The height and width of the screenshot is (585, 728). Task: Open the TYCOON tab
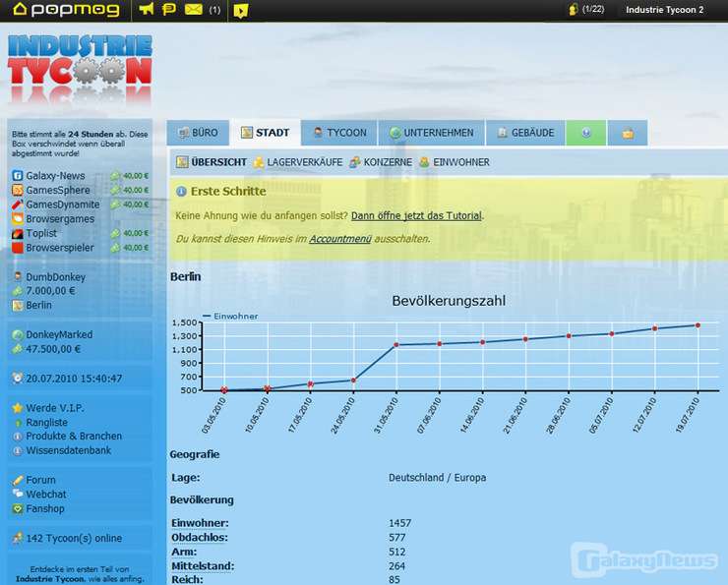point(339,133)
